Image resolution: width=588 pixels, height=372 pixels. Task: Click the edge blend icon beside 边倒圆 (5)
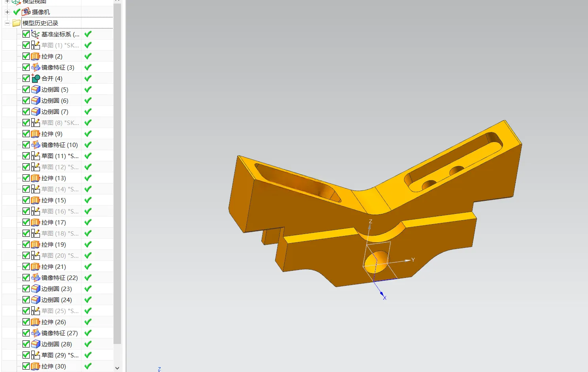(x=36, y=90)
